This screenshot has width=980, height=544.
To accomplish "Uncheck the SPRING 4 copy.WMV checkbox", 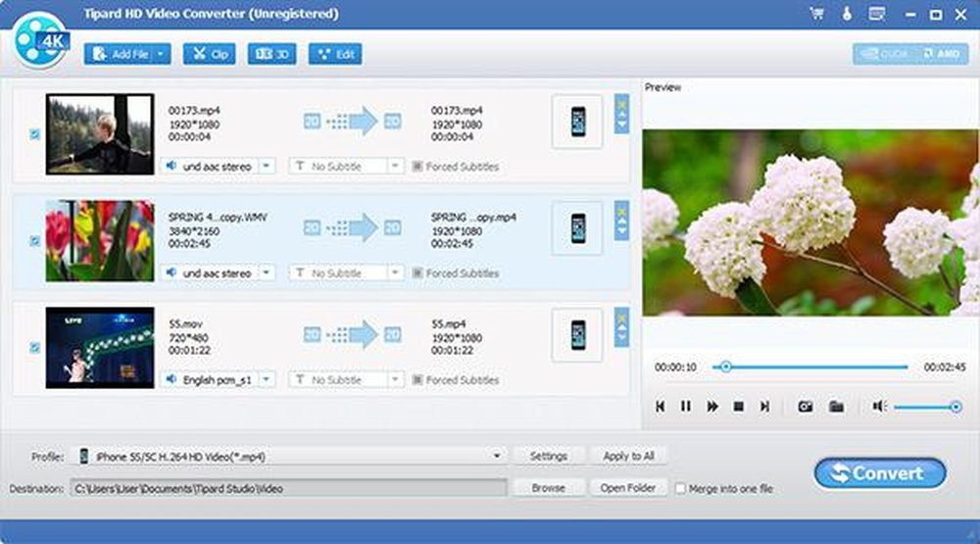I will pos(35,241).
